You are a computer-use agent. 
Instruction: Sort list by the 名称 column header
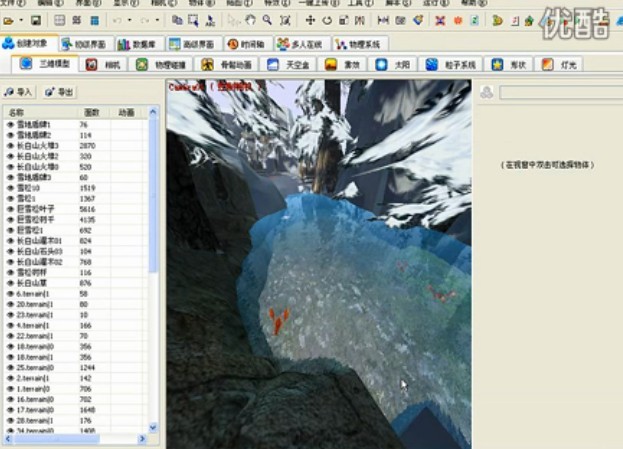(x=40, y=113)
